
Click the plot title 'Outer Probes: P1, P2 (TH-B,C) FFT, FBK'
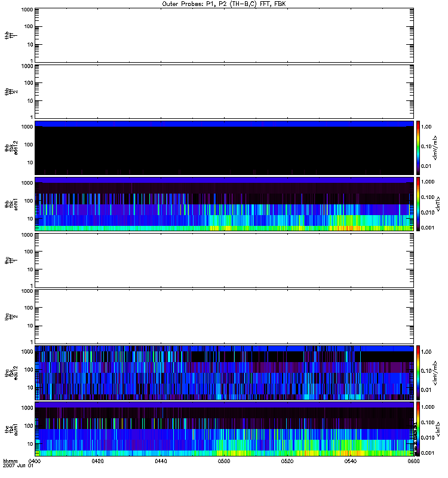coord(224,4)
